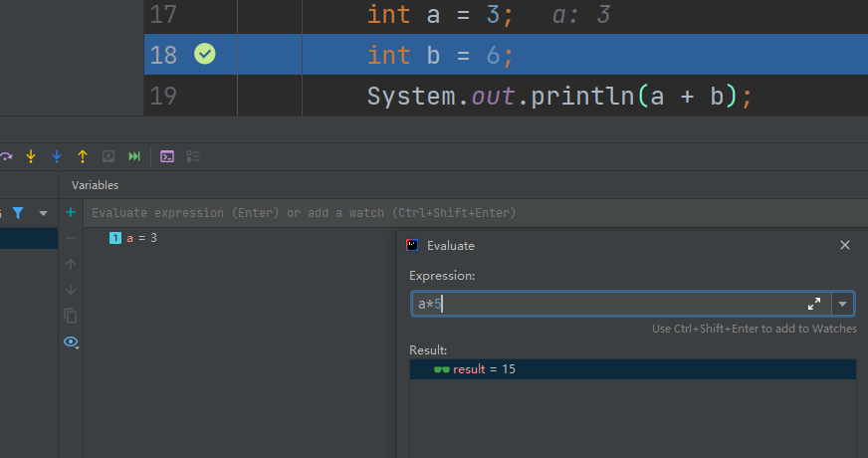Select the highlighted frame row
868x458 pixels.
[x=29, y=238]
